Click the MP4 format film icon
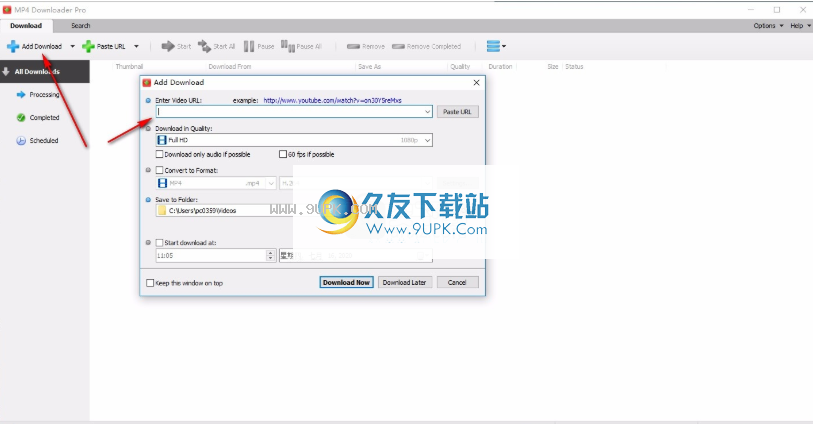 coord(162,183)
